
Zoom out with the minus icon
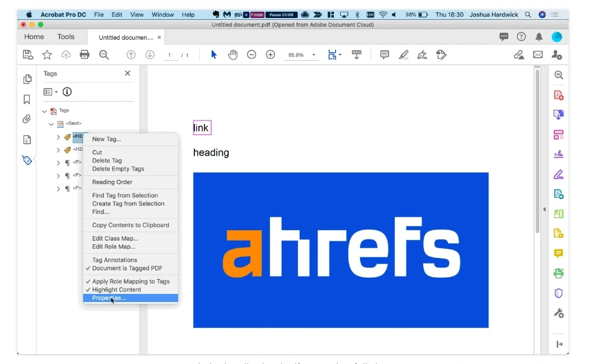point(251,55)
